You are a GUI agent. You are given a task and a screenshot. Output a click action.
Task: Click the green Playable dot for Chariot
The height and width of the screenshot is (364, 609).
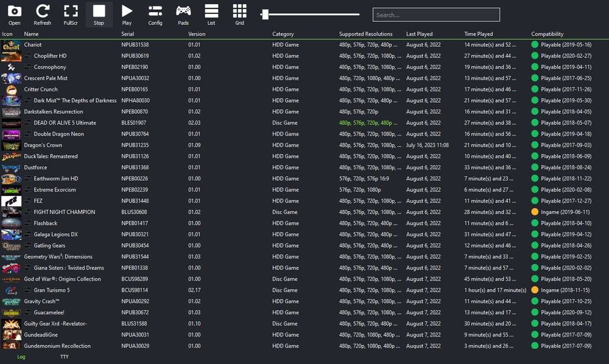pos(535,44)
